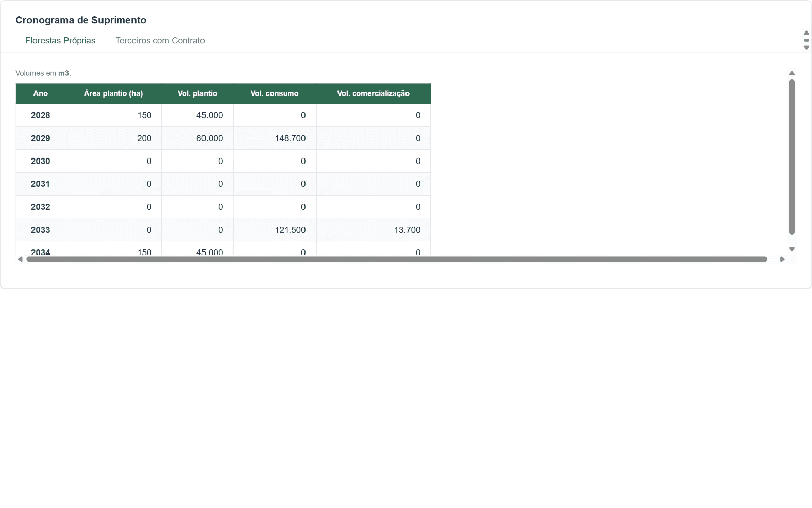Switch to Florestas Próprias tab
This screenshot has width=812, height=508.
[60, 41]
